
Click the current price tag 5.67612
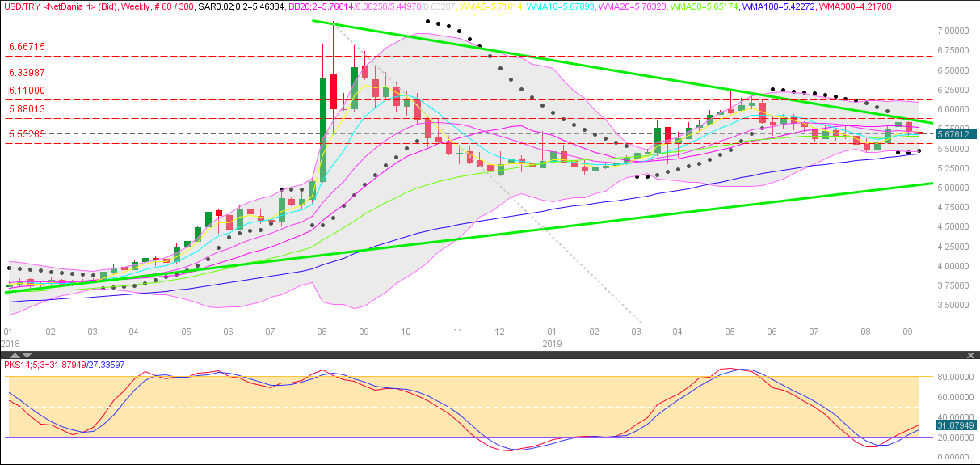(957, 134)
